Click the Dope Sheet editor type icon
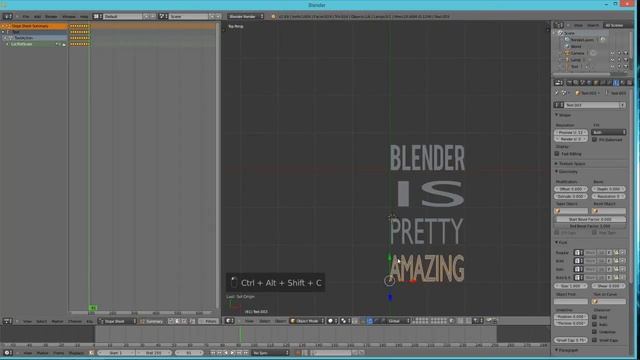The width and height of the screenshot is (640, 360). coord(7,321)
